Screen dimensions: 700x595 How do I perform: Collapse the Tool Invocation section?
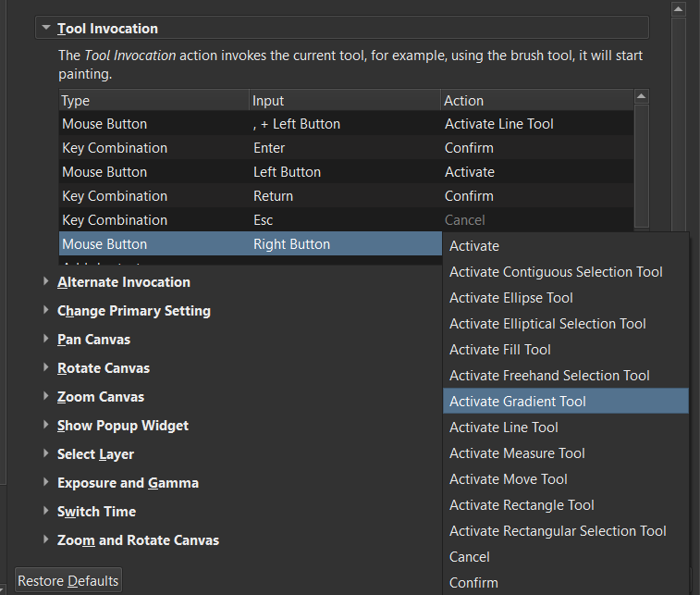pos(45,29)
